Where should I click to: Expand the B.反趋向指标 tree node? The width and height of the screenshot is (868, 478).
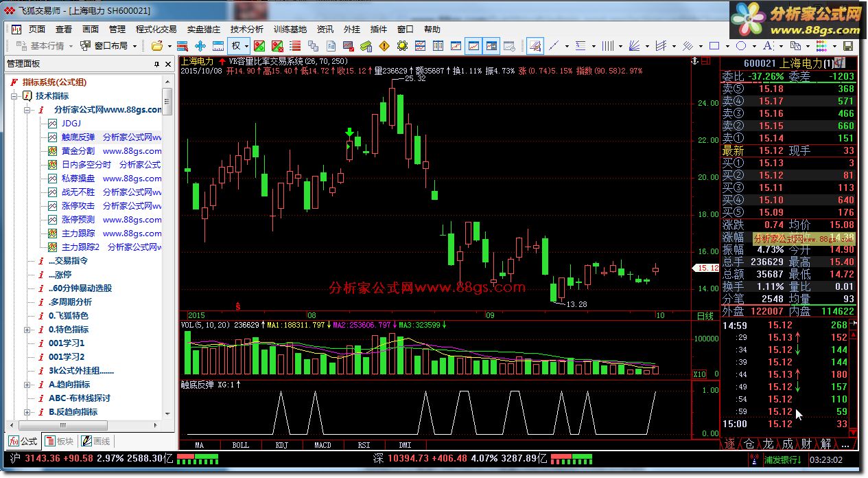tap(27, 412)
